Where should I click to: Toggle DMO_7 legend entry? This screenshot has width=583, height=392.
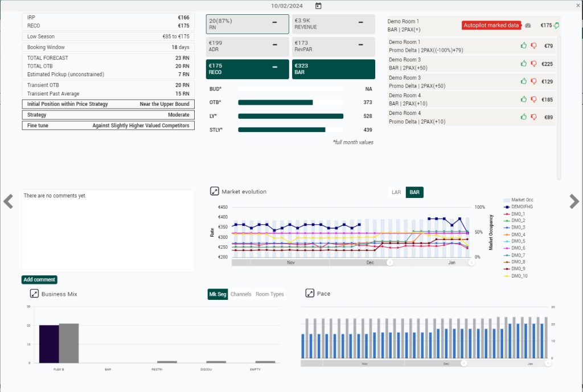pyautogui.click(x=514, y=255)
